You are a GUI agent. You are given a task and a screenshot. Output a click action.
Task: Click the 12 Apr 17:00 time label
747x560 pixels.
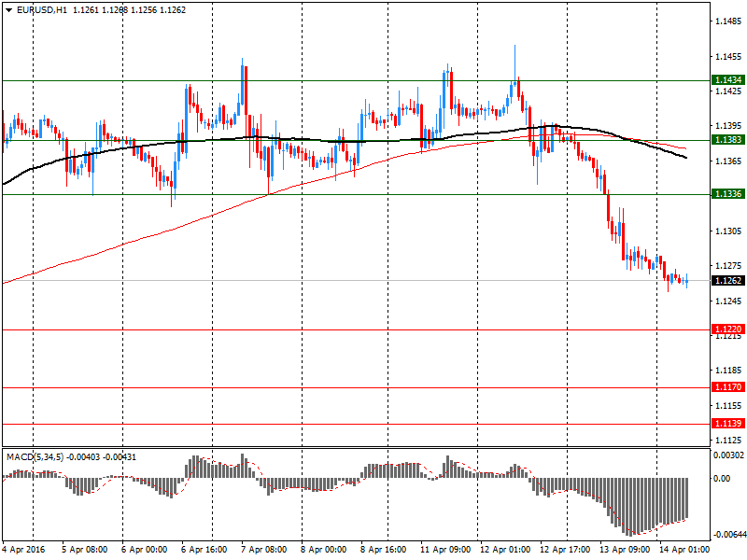point(565,550)
